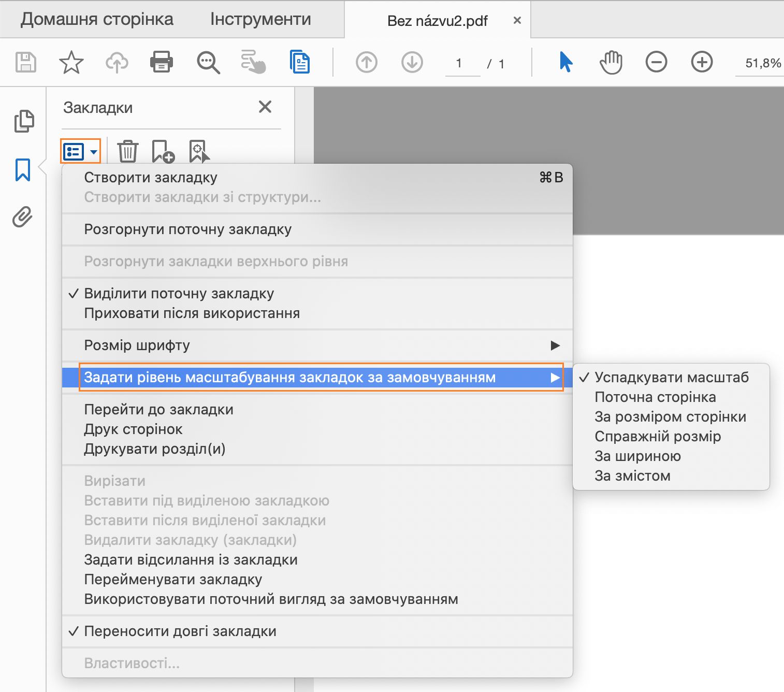Screen dimensions: 784x692
Task: Close the Bez názvu2.pdf tab
Action: (517, 20)
